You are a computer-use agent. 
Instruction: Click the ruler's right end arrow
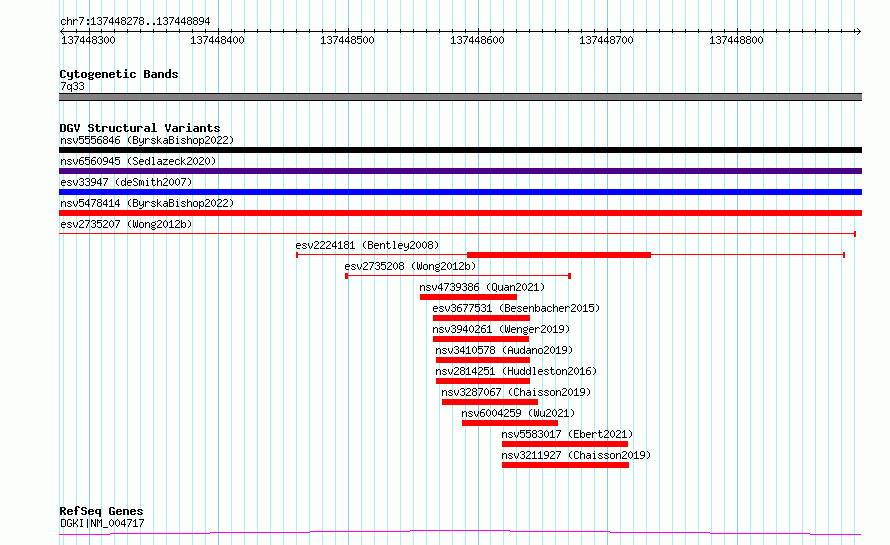coord(858,31)
